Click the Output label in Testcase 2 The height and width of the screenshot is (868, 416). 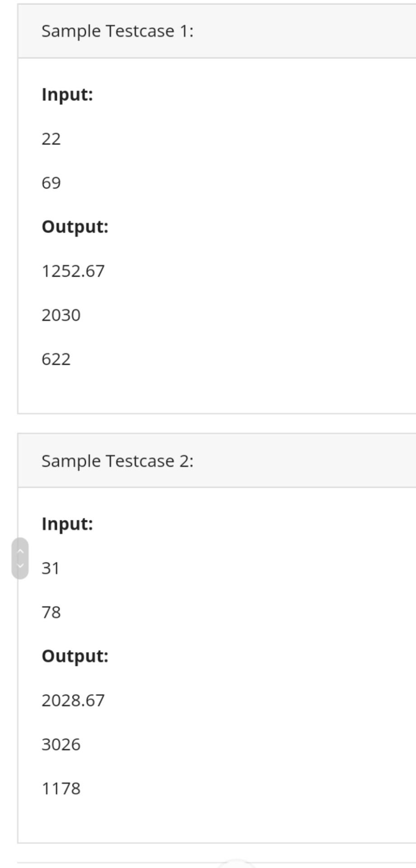click(75, 656)
